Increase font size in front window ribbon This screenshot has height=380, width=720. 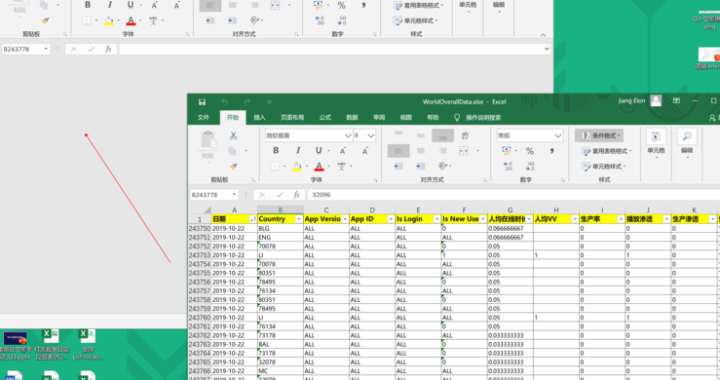click(343, 151)
